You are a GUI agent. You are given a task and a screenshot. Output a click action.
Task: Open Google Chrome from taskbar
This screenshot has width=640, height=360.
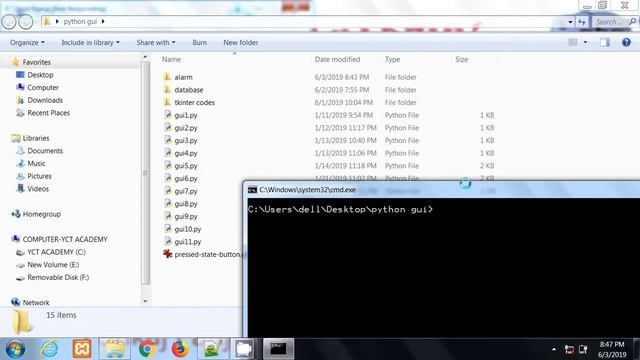tap(147, 349)
